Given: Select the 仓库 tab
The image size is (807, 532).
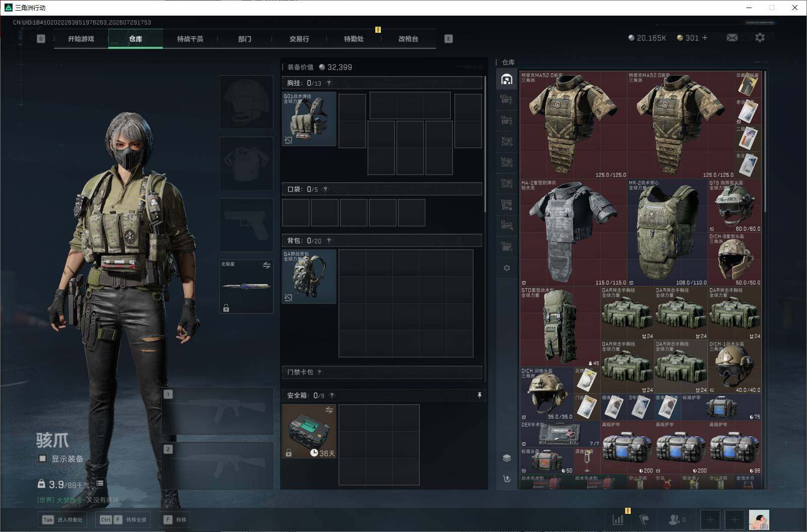Looking at the screenshot, I should click(136, 39).
